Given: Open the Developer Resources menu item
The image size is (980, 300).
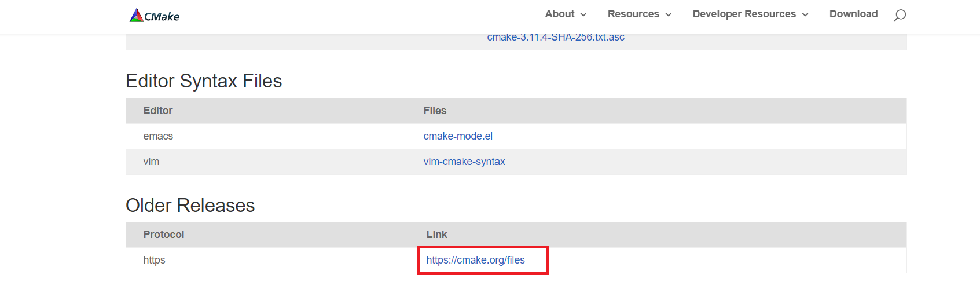Looking at the screenshot, I should pyautogui.click(x=744, y=14).
